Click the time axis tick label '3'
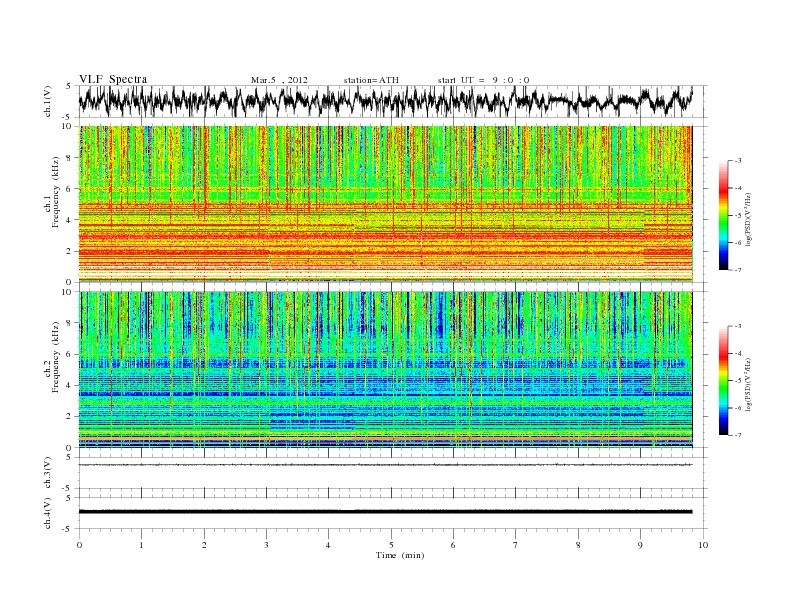The width and height of the screenshot is (792, 612). click(266, 545)
